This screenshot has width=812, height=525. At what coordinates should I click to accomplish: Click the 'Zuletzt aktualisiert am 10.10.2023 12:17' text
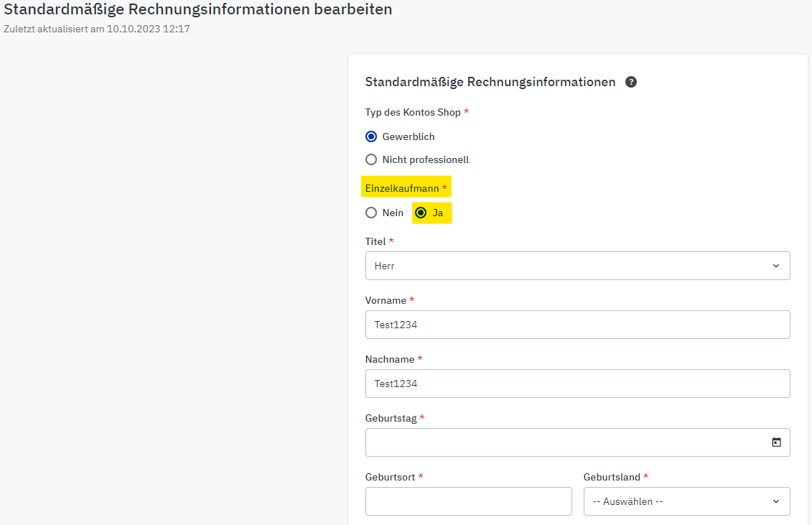[97, 29]
